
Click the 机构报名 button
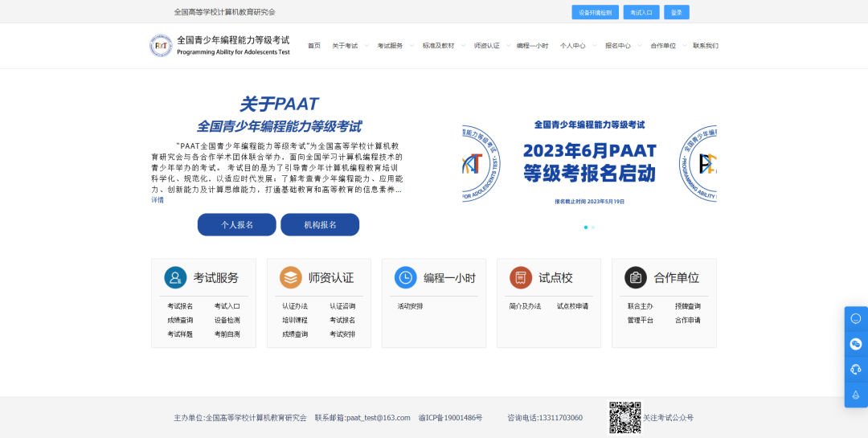click(320, 225)
